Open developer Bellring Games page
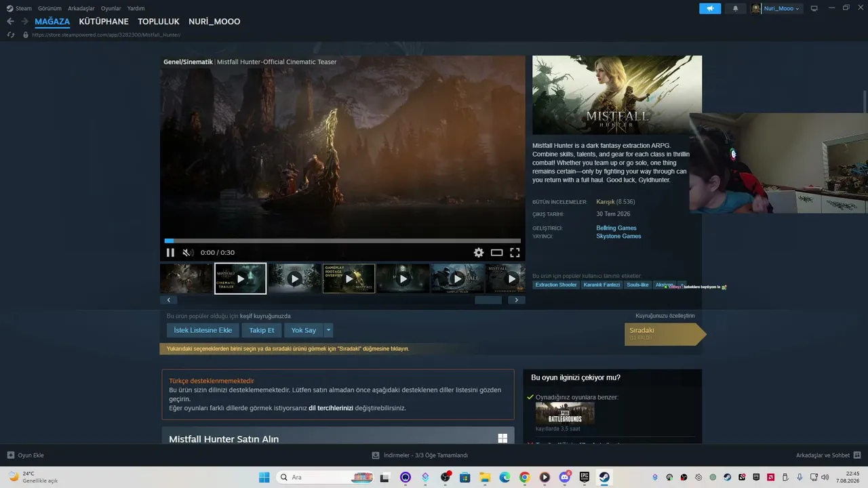Image resolution: width=868 pixels, height=488 pixels. [x=616, y=228]
